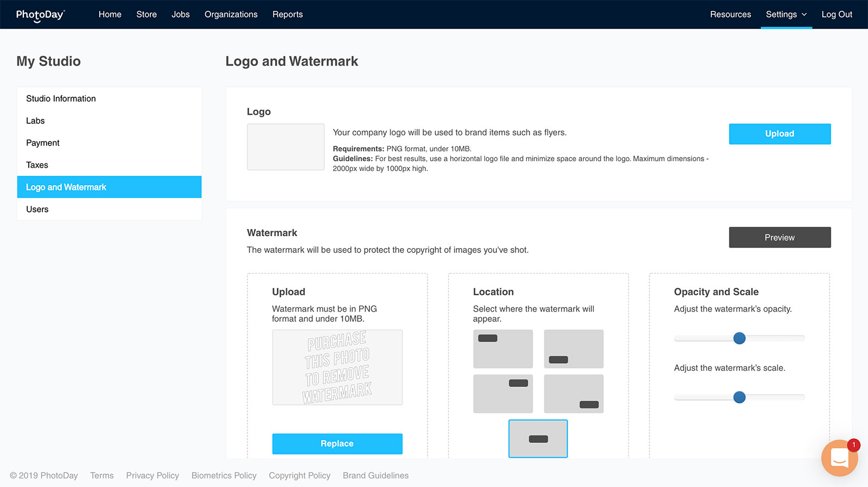This screenshot has height=487, width=868.
Task: Click the watermark opacity slider handle
Action: [739, 338]
